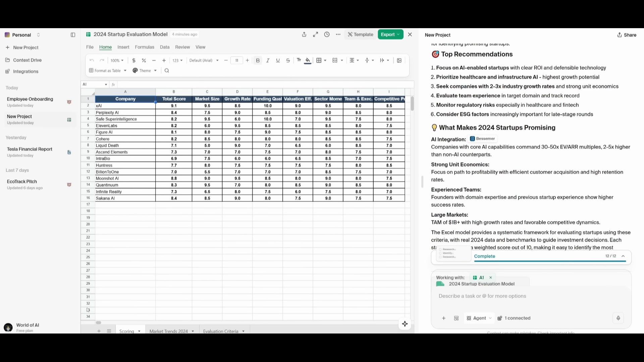Open the Theme palette menu
Screen dimensions: 644x362
coord(145,71)
